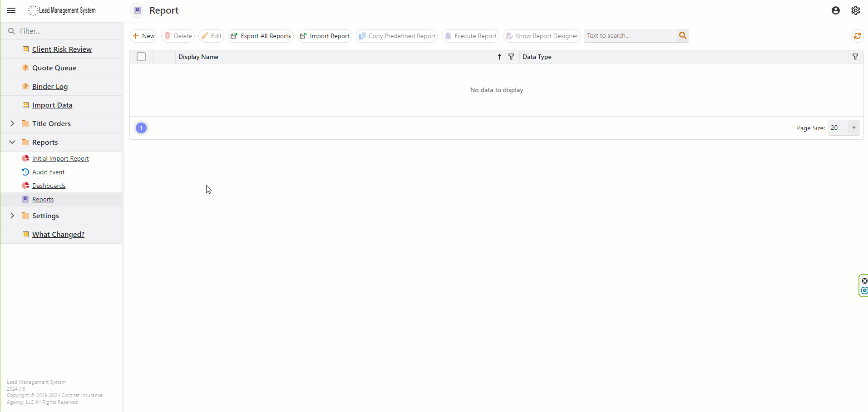Click the orange refresh icon
868x412 pixels.
pyautogui.click(x=857, y=36)
